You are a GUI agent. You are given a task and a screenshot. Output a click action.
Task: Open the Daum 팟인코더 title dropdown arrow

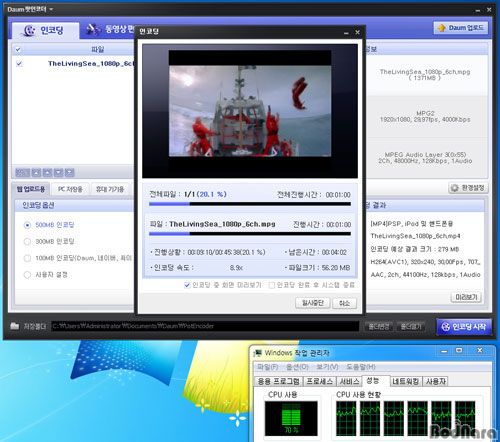[51, 9]
